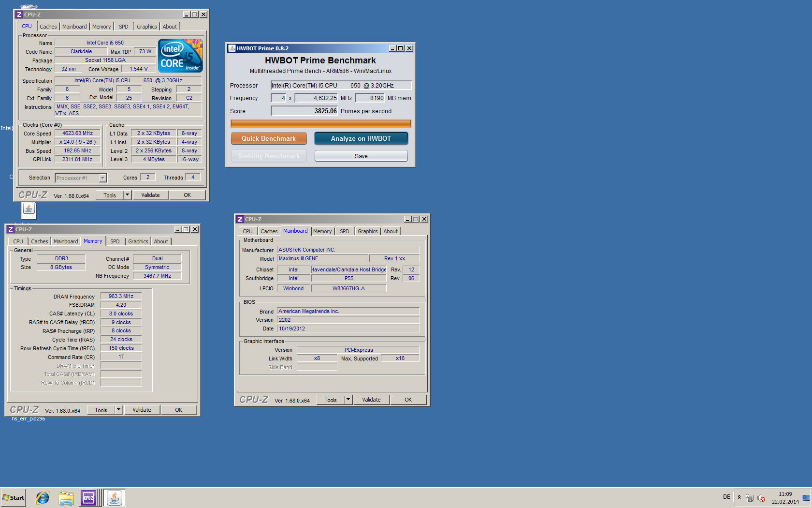Expand Tools dropdown arrow in Mainboard window
The width and height of the screenshot is (812, 508).
click(348, 400)
